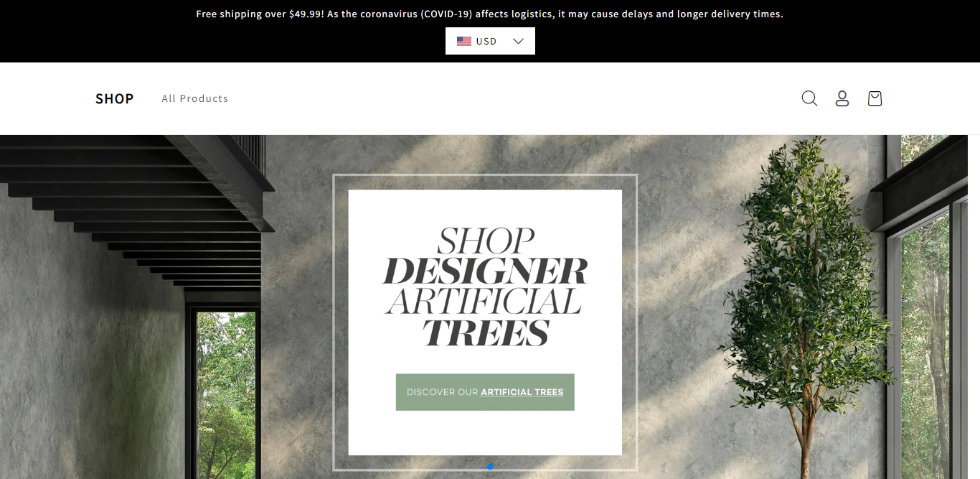Open the shopping cart bag icon
The image size is (980, 479).
875,98
